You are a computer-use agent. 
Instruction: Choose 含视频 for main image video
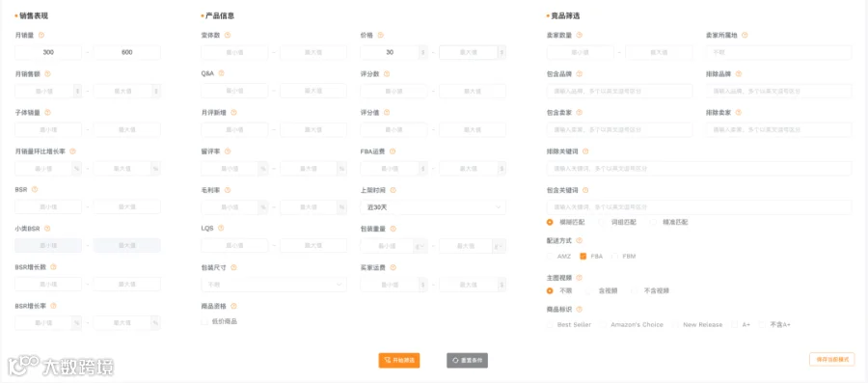tap(589, 290)
